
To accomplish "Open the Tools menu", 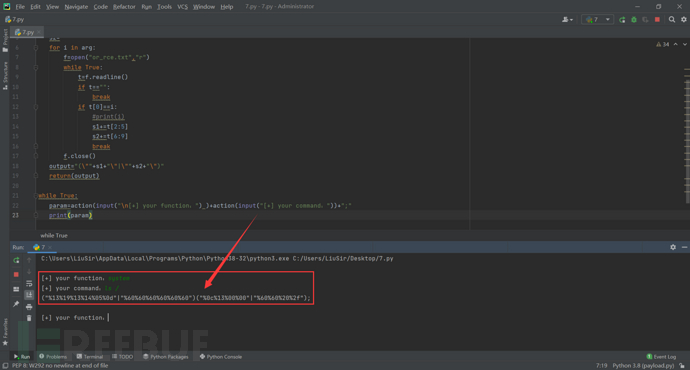I will point(165,7).
